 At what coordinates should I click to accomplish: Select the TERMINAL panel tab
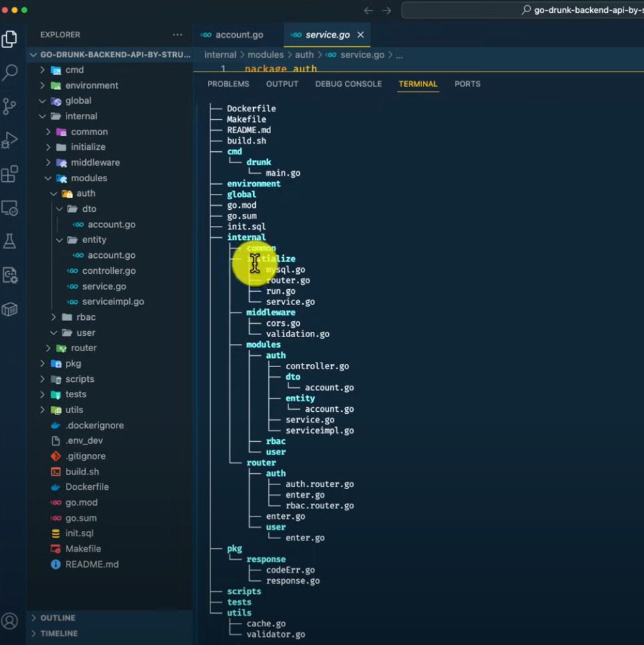418,84
